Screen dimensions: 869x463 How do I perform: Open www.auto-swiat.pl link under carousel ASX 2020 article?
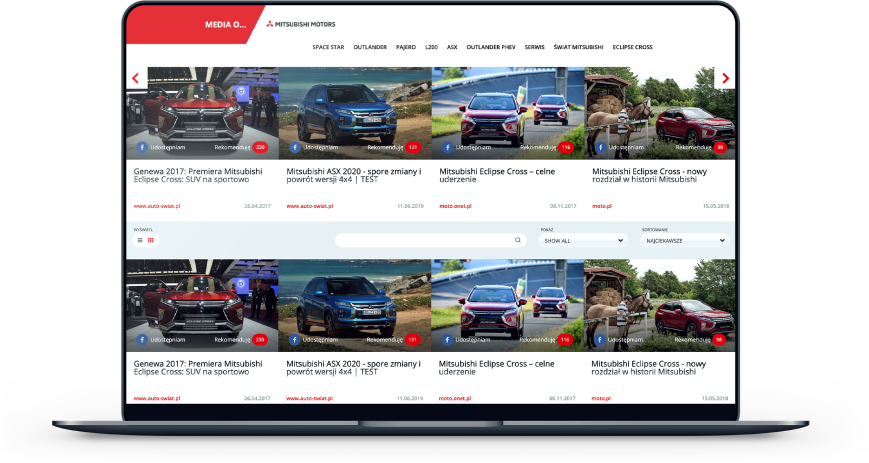coord(310,206)
